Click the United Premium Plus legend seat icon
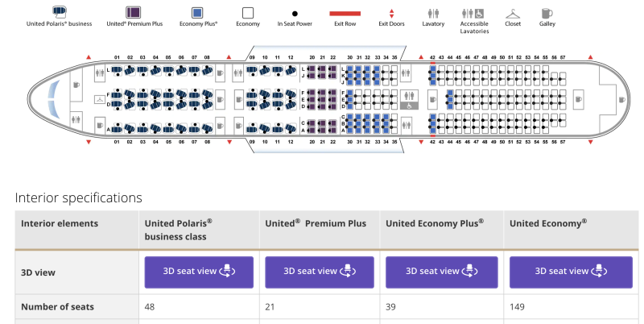This screenshot has height=324, width=644. tap(133, 12)
